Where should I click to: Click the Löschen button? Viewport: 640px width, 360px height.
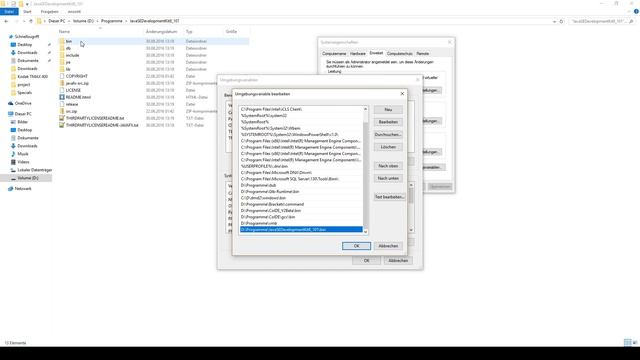point(388,147)
